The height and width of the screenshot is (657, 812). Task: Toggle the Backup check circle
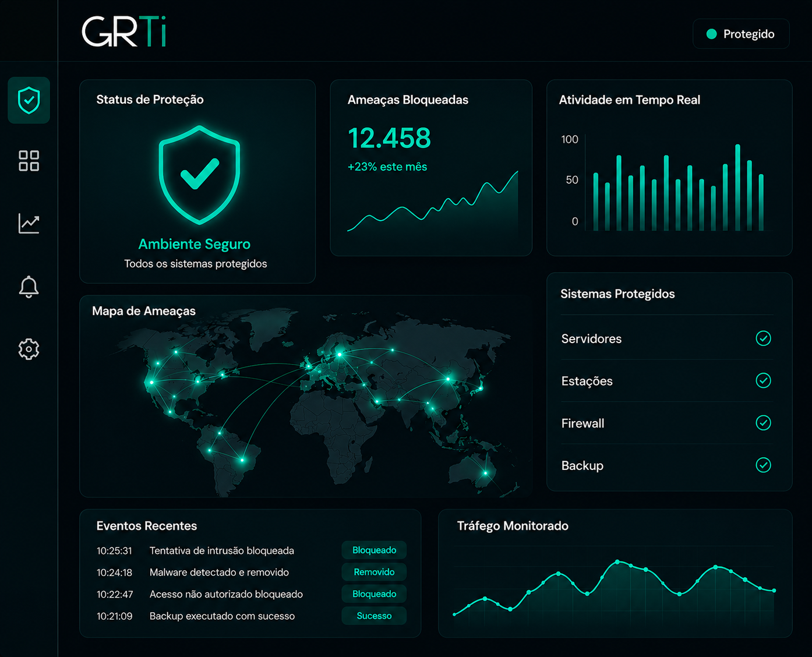[x=763, y=465]
